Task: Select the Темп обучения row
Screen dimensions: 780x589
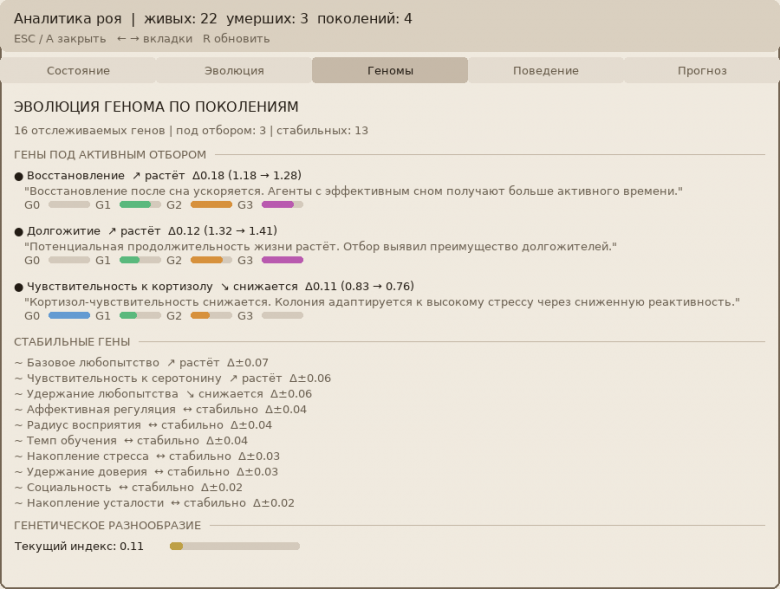Action: pyautogui.click(x=131, y=441)
